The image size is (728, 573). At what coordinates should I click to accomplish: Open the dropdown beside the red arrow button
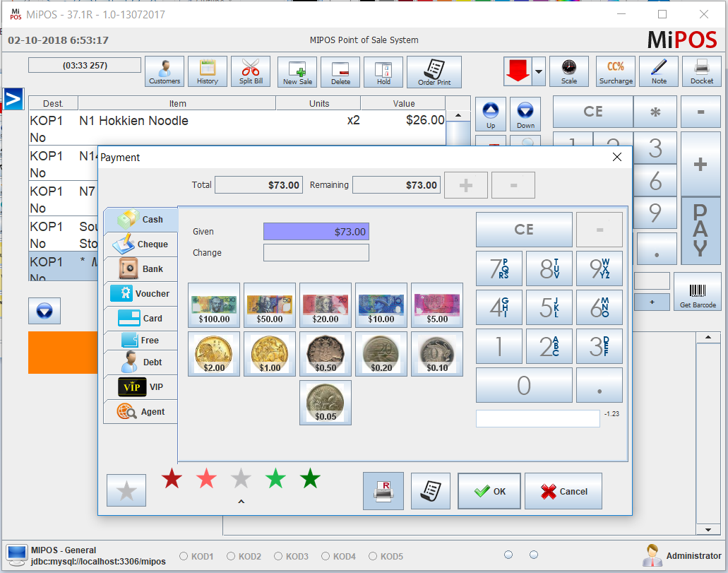[x=539, y=71]
